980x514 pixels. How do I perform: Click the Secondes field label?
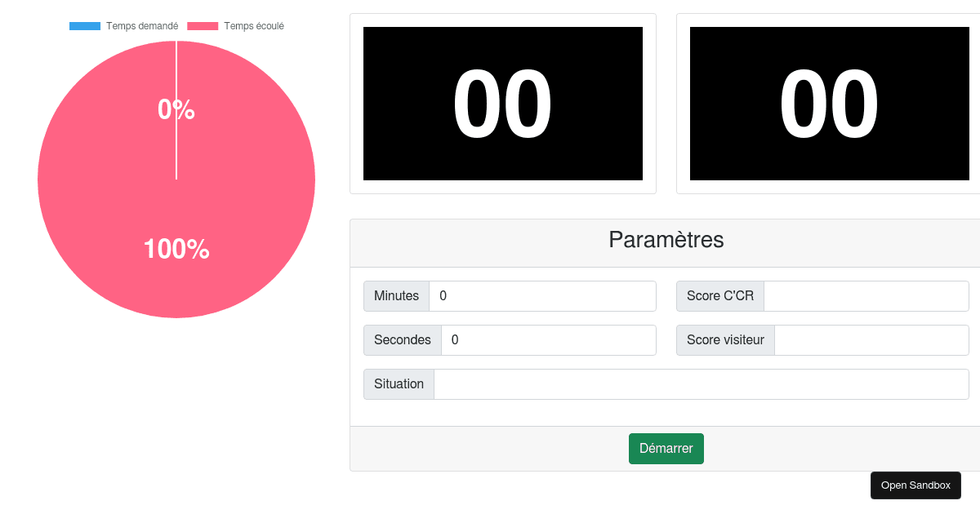pyautogui.click(x=403, y=340)
